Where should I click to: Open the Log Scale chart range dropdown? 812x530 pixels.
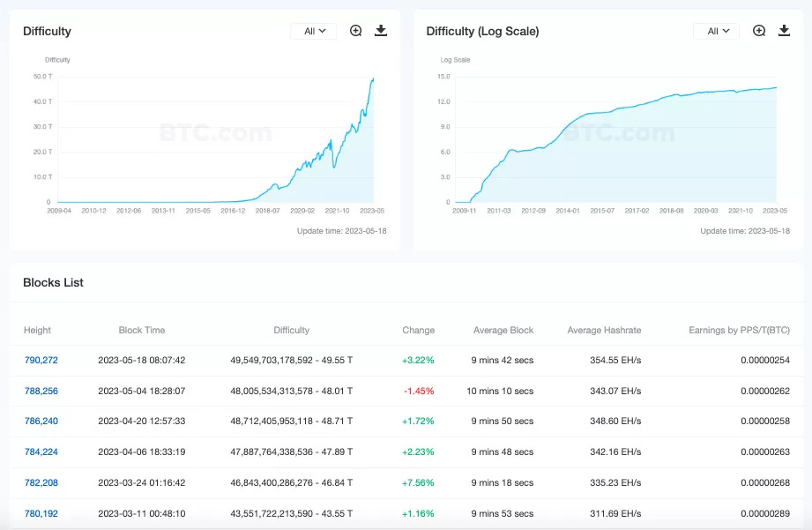(x=717, y=31)
